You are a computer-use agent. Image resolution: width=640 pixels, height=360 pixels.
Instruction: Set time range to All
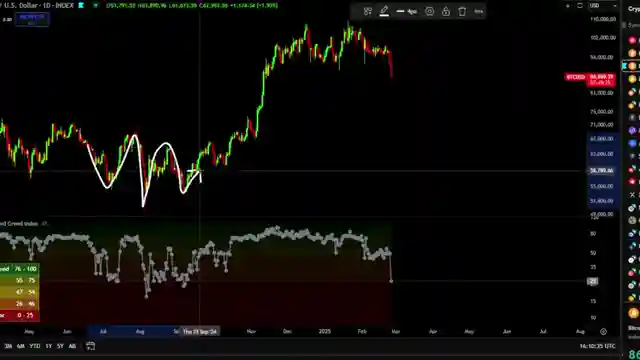tap(72, 346)
